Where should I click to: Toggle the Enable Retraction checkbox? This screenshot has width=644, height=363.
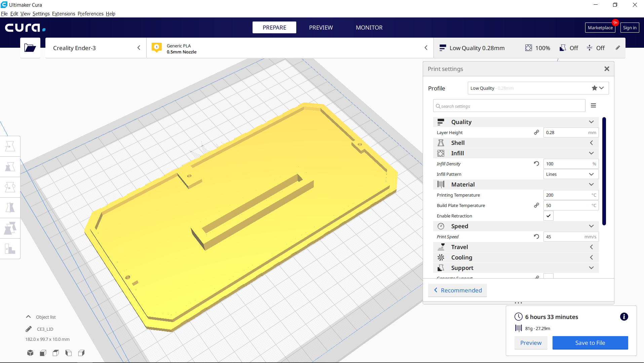click(x=548, y=216)
